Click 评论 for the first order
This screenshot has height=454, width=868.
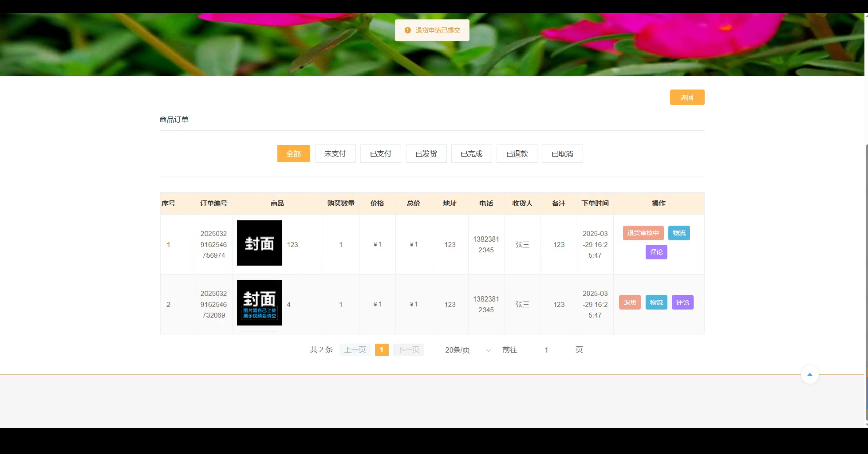tap(656, 252)
